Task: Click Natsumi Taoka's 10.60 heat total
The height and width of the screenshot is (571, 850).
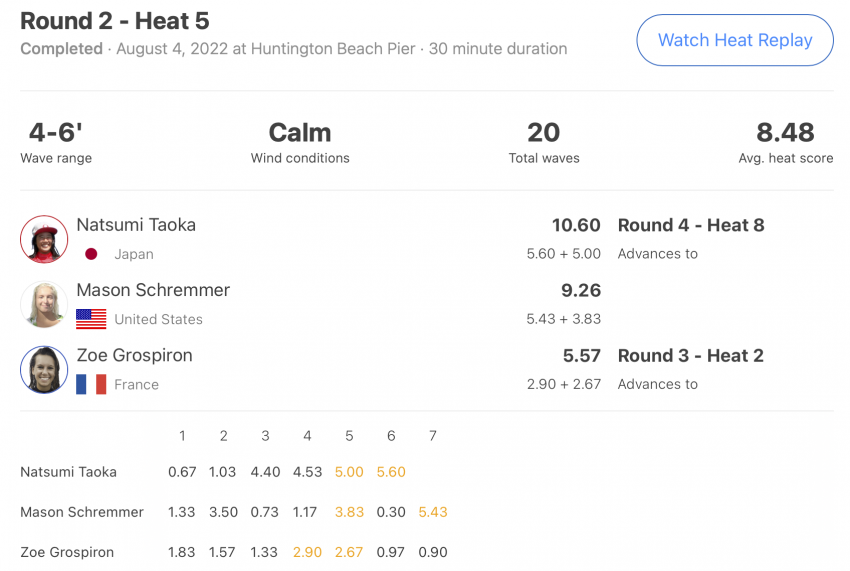Action: 576,225
